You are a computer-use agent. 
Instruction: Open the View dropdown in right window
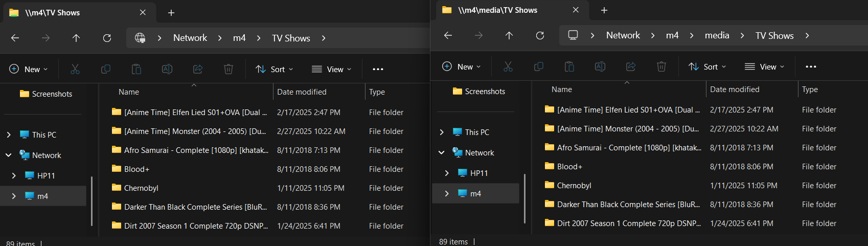[764, 66]
